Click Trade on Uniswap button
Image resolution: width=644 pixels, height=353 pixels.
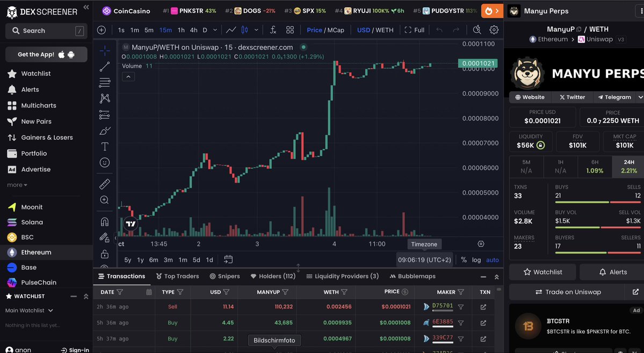pyautogui.click(x=568, y=292)
